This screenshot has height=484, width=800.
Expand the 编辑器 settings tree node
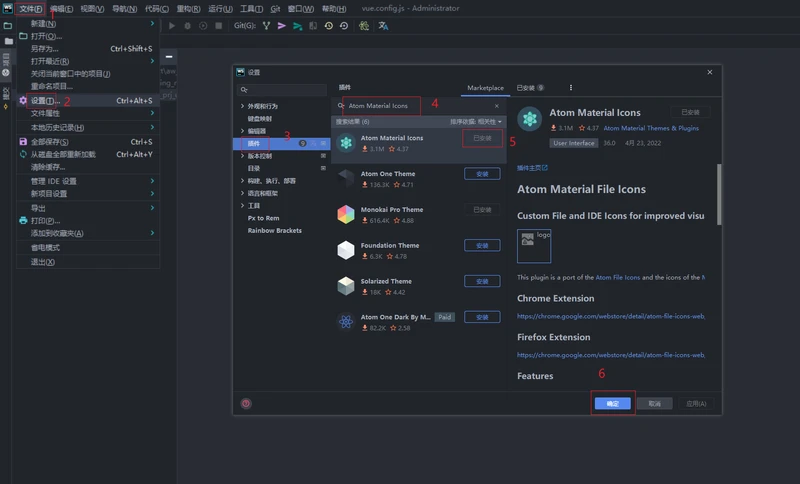[242, 131]
